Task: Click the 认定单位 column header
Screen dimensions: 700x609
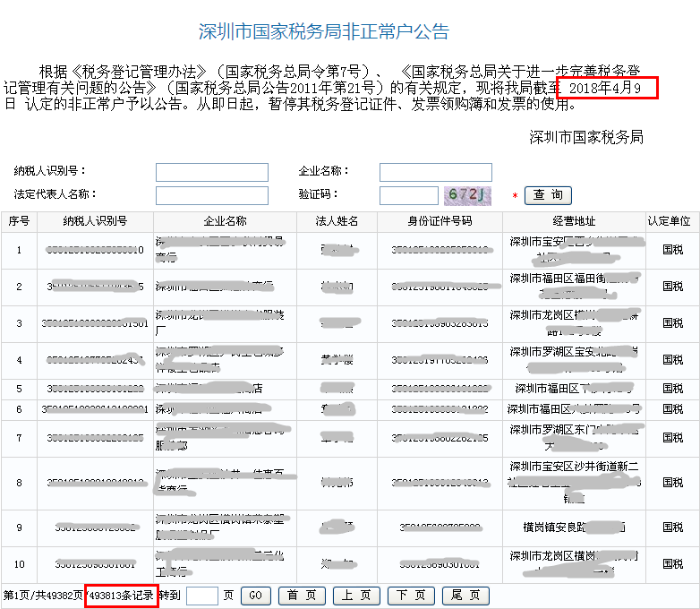Action: (x=670, y=221)
